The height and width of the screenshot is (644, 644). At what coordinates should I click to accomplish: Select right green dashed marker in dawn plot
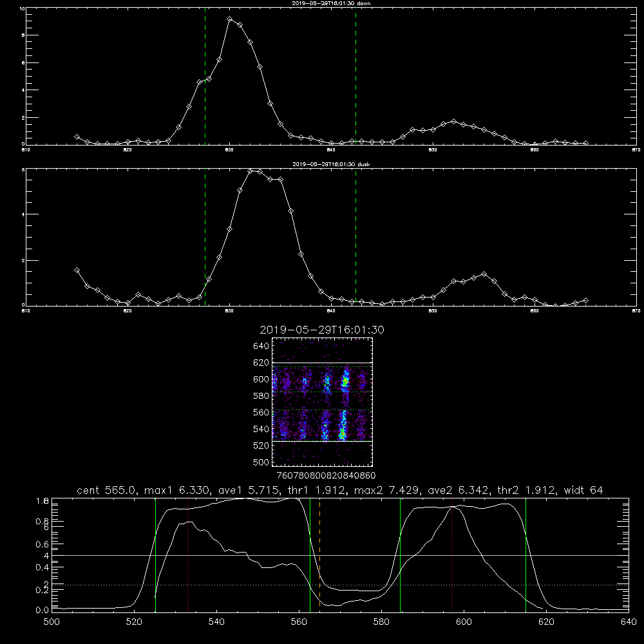pyautogui.click(x=355, y=76)
